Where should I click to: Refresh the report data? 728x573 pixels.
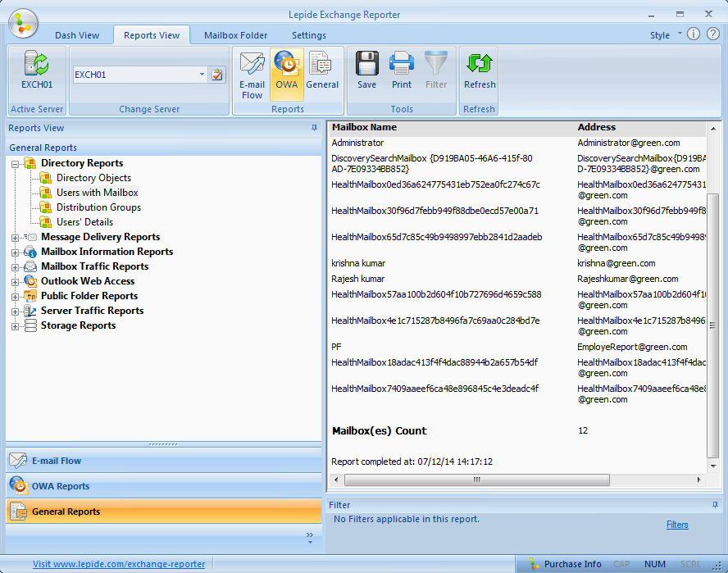point(480,70)
